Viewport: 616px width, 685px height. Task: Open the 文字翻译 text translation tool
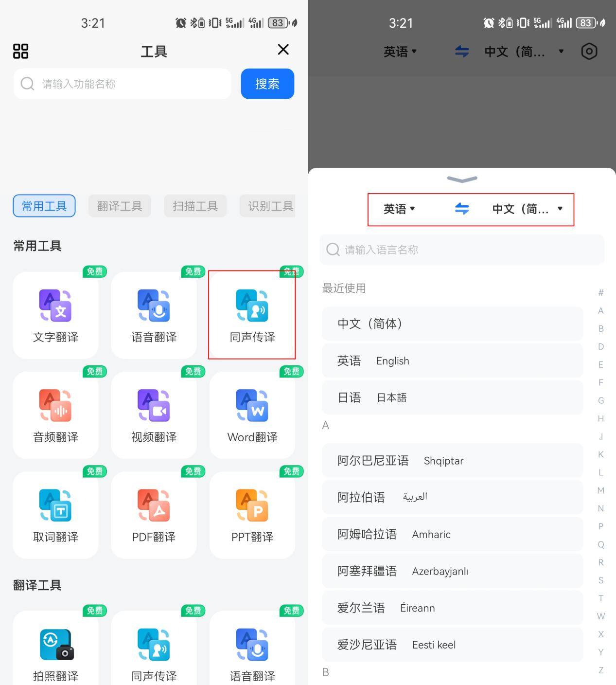point(55,315)
